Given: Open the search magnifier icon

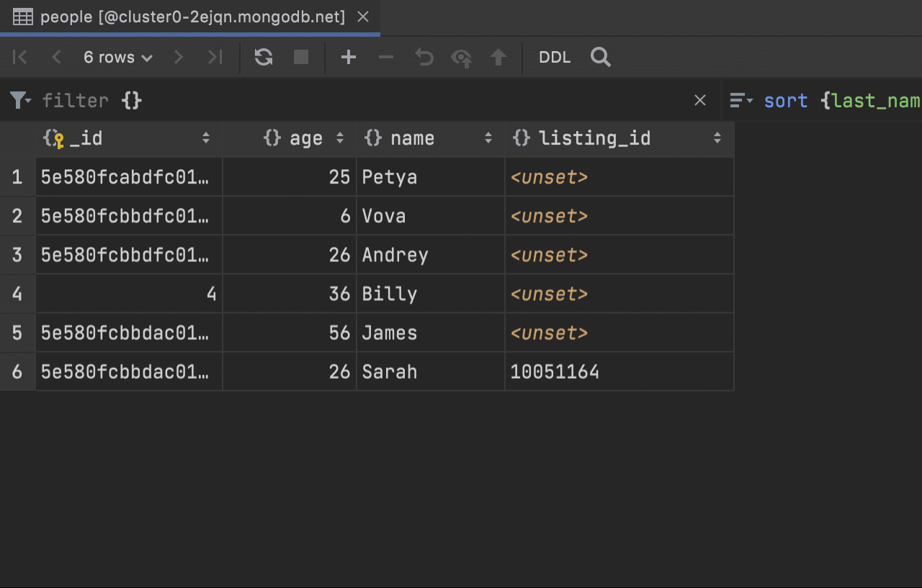Looking at the screenshot, I should [x=601, y=58].
